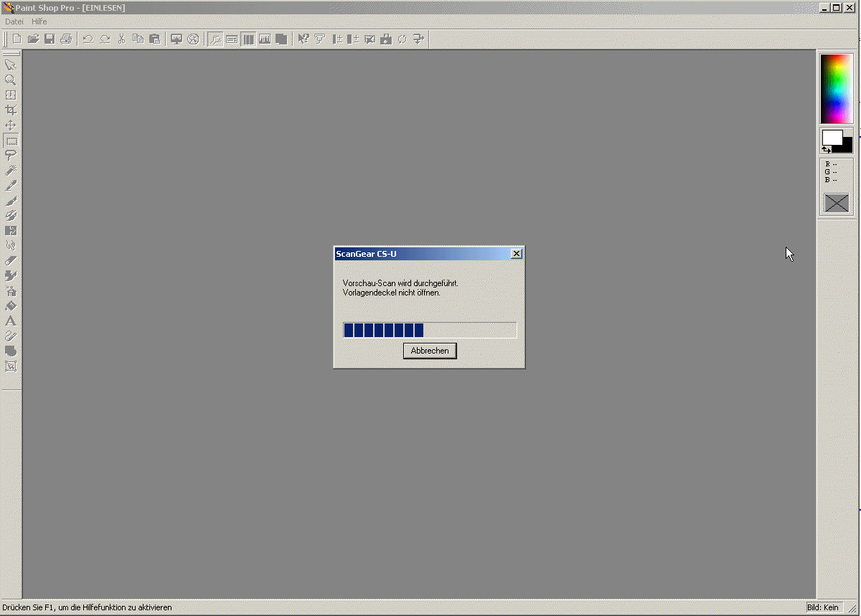861x616 pixels.
Task: Select the Deformation tool
Action: (11, 95)
